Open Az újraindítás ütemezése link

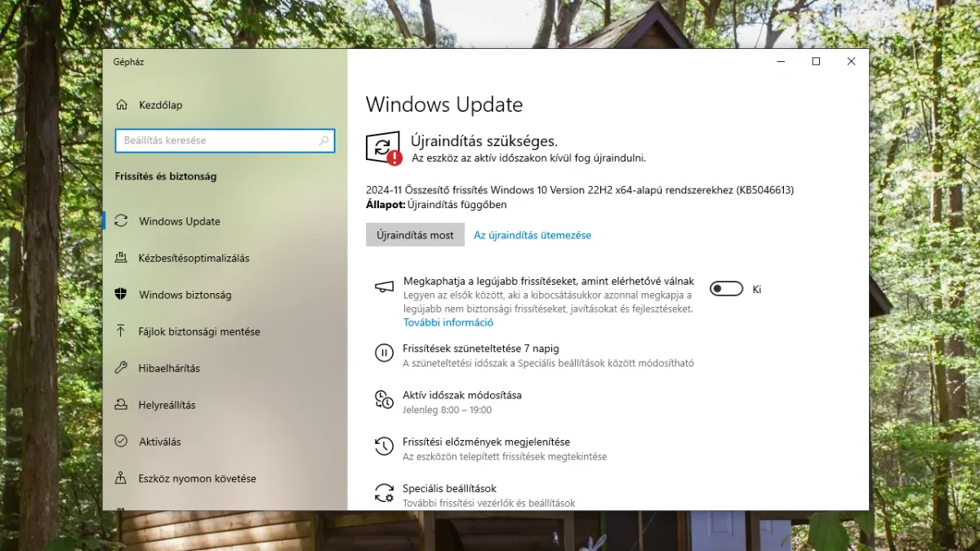(532, 235)
